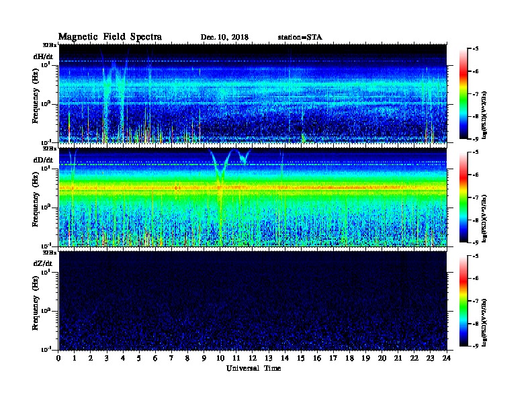
Task: Click hour "11" on the Universal Time axis
Action: pyautogui.click(x=236, y=359)
